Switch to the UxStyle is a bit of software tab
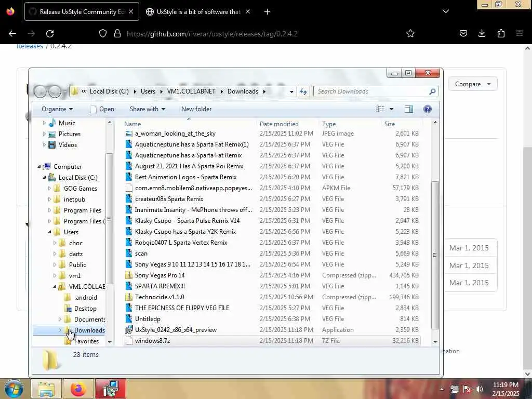Screen dimensions: 532x399 [x=198, y=11]
